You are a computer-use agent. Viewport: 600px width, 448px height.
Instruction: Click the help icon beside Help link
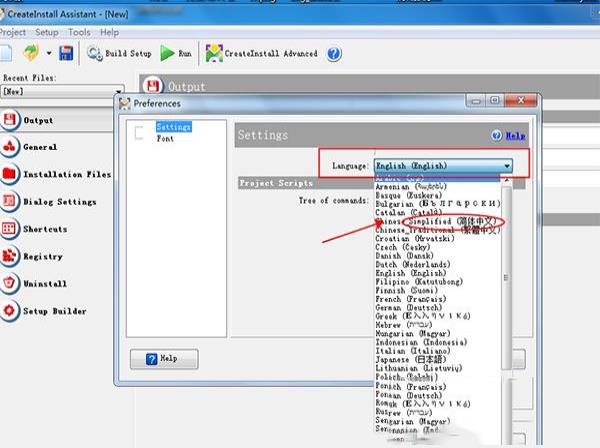pyautogui.click(x=497, y=135)
